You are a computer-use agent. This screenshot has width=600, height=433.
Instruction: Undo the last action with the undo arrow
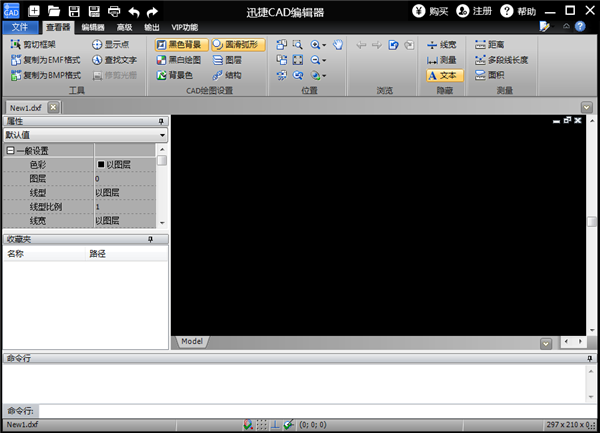pos(134,12)
